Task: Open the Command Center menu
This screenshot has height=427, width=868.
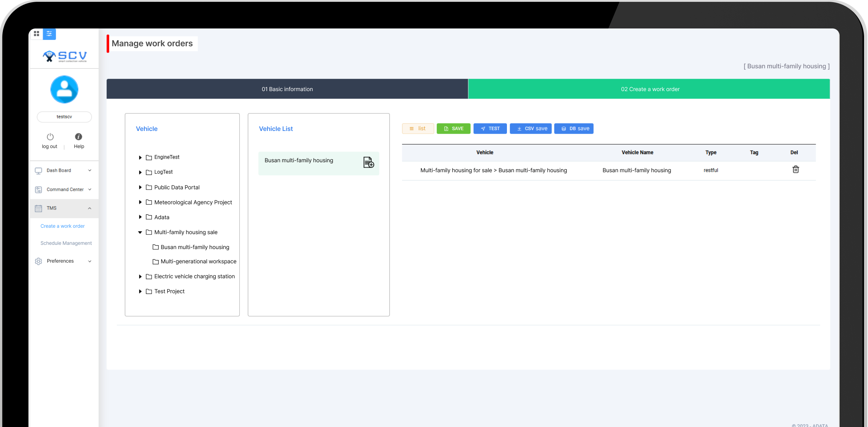Action: click(x=64, y=189)
